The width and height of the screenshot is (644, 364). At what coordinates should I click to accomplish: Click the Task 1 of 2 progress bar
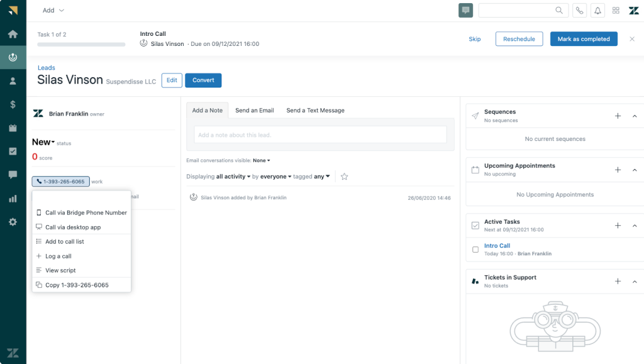click(x=80, y=45)
